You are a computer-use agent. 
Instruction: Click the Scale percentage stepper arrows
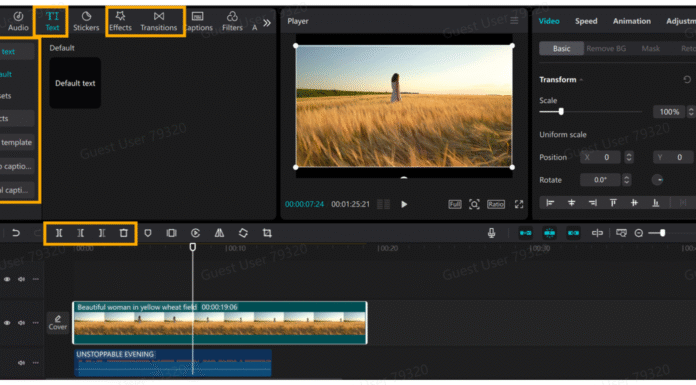(x=691, y=111)
